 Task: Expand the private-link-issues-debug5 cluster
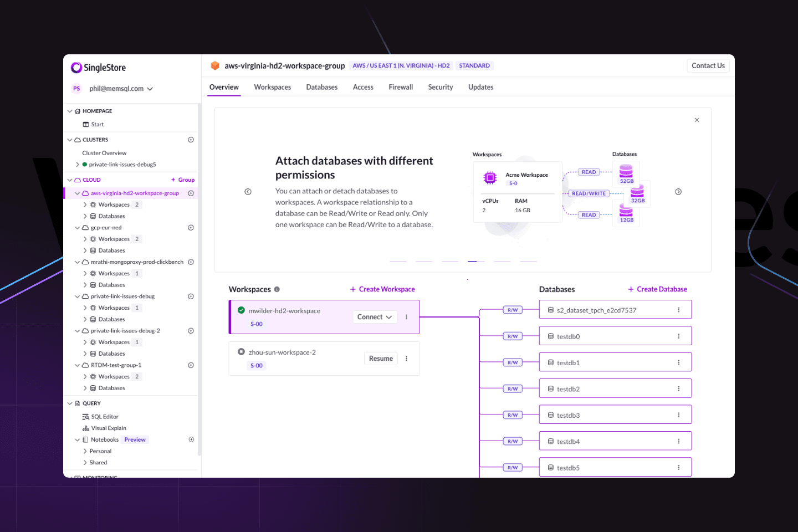coord(78,165)
